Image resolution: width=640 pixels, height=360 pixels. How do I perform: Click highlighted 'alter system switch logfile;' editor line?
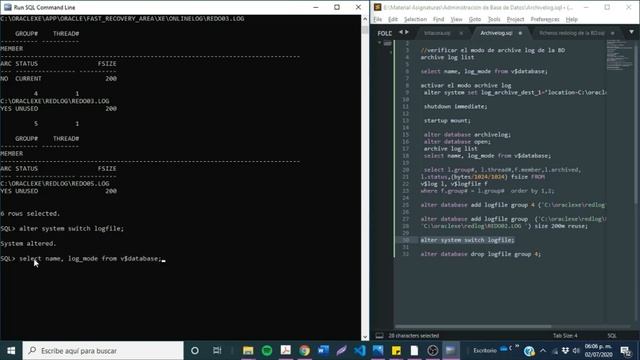[467, 240]
